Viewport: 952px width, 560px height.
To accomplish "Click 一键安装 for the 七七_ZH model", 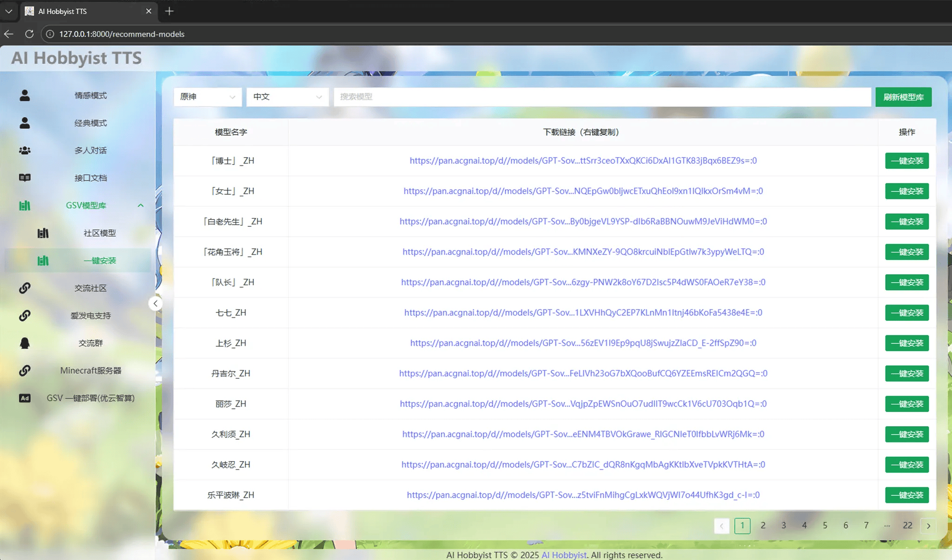I will pyautogui.click(x=906, y=313).
